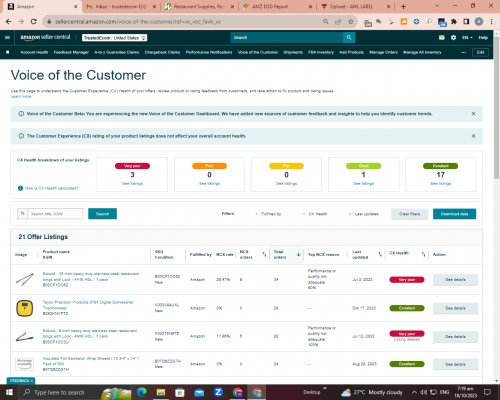
Task: Expand the Last updated filter
Action: [x=364, y=214]
